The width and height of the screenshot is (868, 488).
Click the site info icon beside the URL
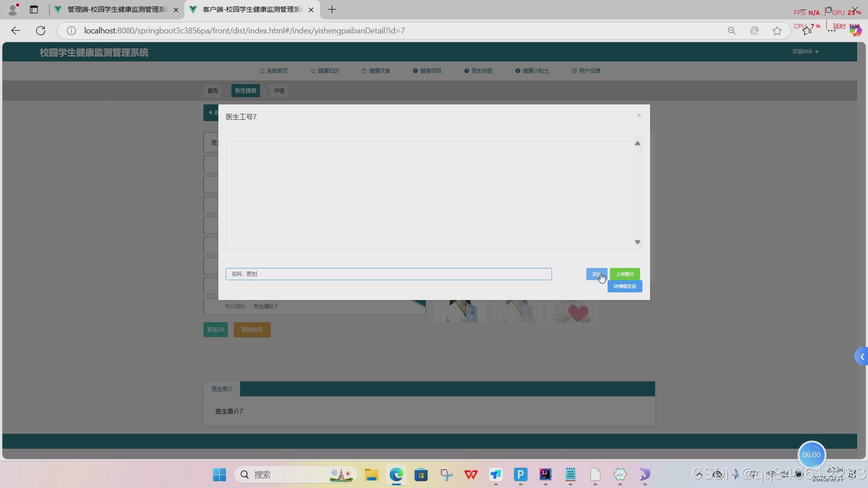point(71,31)
